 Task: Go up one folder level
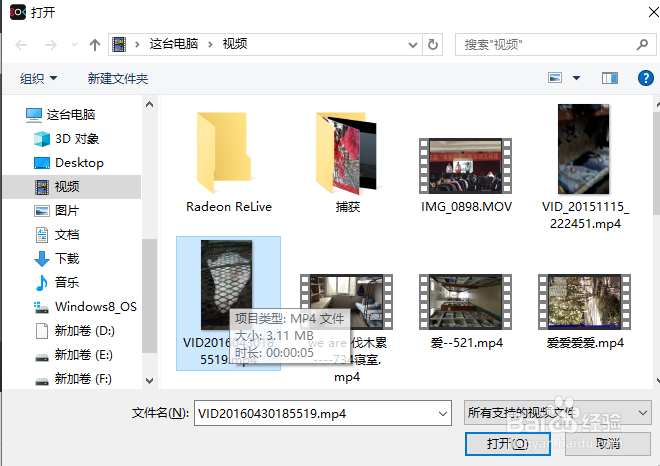[95, 45]
